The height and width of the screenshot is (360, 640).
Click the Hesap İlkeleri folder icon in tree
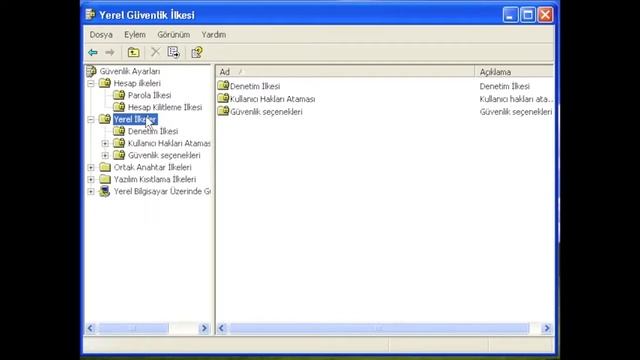(105, 83)
